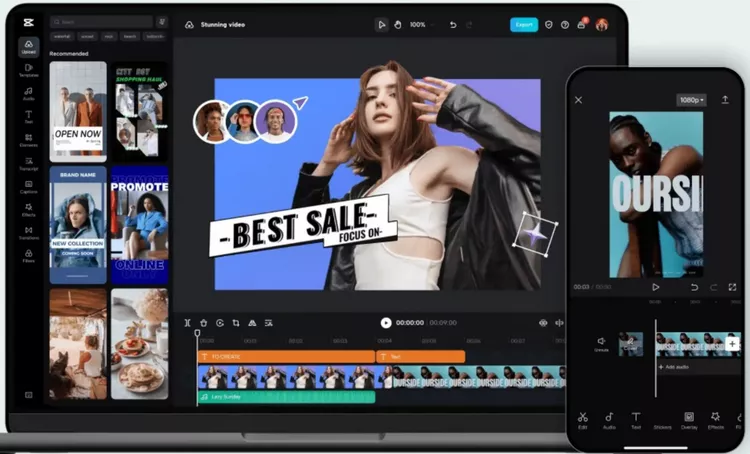Tap the redo arrow on phone
Viewport: 750px width, 454px height.
[713, 287]
